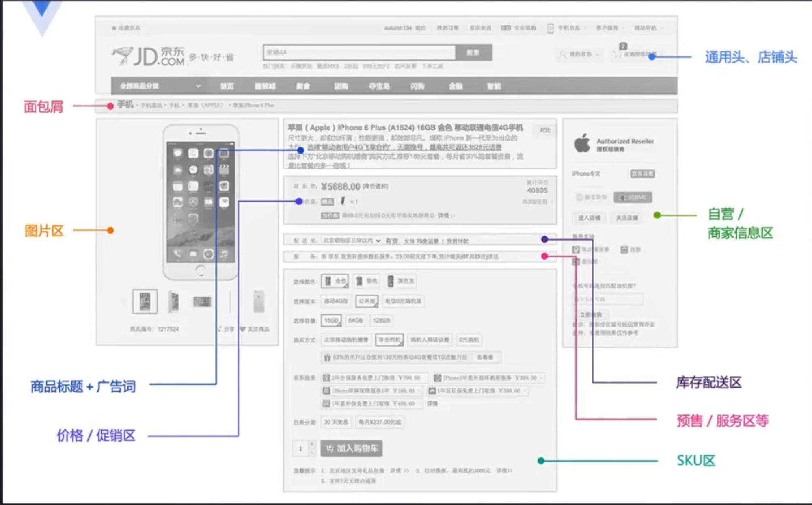The width and height of the screenshot is (812, 505).
Task: Select the 30天免息 installment option
Action: coord(336,422)
